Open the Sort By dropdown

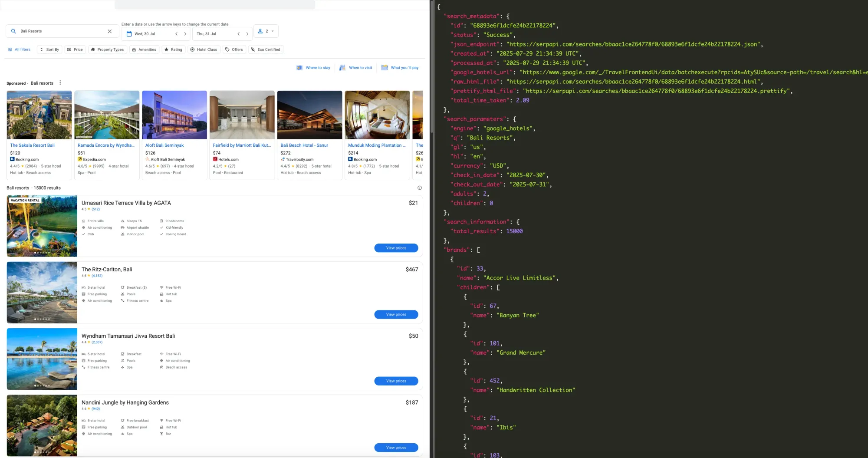pos(49,49)
